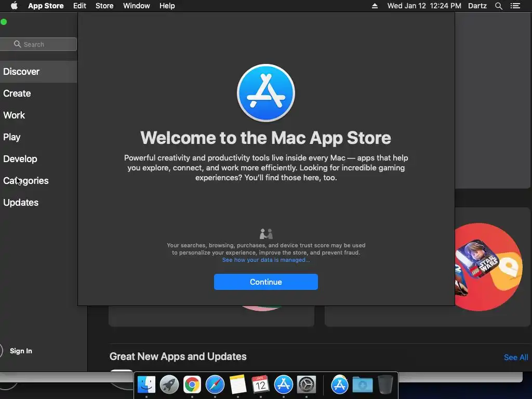532x399 pixels.
Task: Open Finder from the Dock
Action: pos(146,385)
